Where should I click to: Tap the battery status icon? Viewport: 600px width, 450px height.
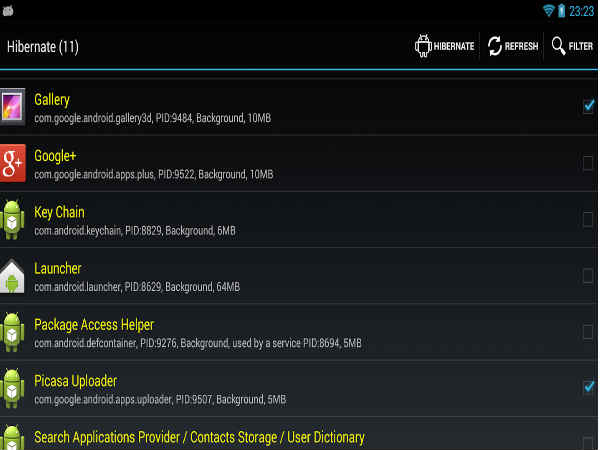tap(561, 11)
